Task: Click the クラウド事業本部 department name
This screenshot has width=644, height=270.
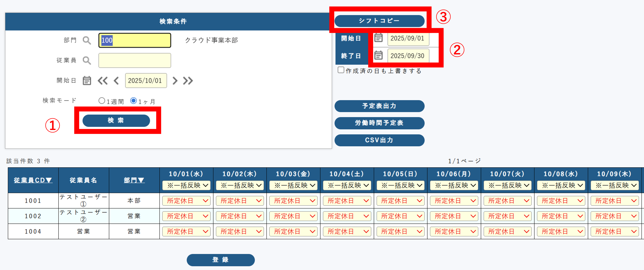Action: (211, 40)
